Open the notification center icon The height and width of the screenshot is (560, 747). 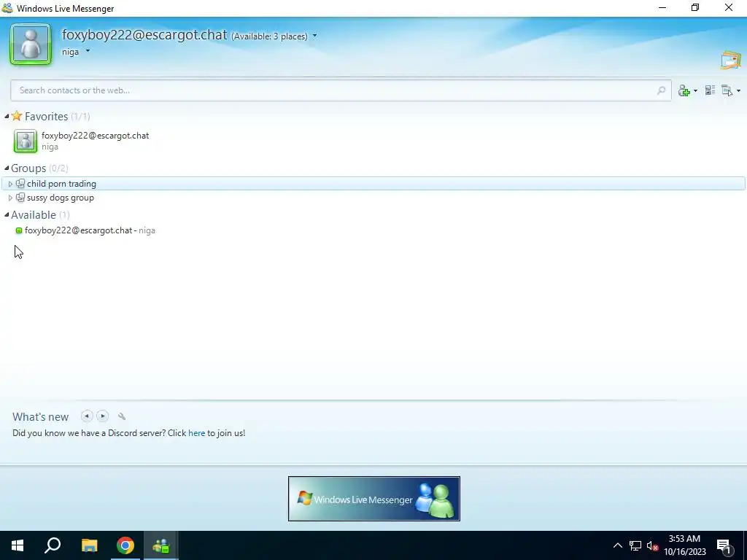click(x=724, y=546)
